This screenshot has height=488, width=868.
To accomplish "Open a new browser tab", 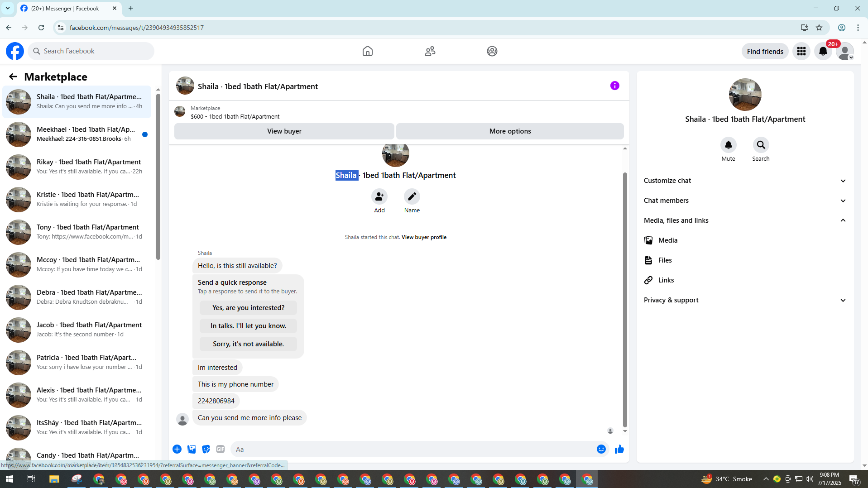I will pyautogui.click(x=131, y=8).
